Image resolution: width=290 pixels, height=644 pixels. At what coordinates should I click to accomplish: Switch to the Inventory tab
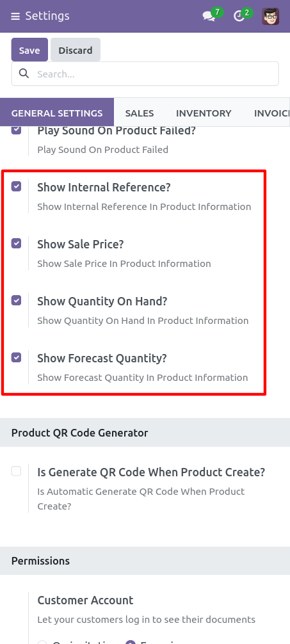pyautogui.click(x=204, y=113)
